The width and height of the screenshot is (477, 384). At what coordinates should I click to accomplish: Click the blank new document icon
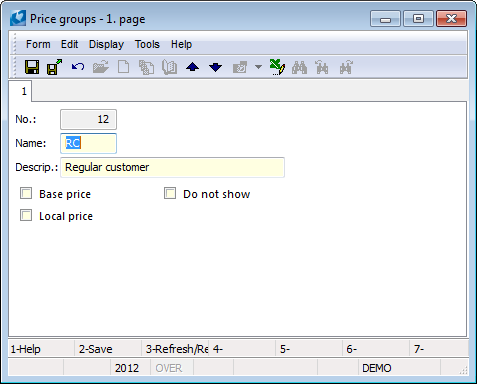tap(124, 67)
